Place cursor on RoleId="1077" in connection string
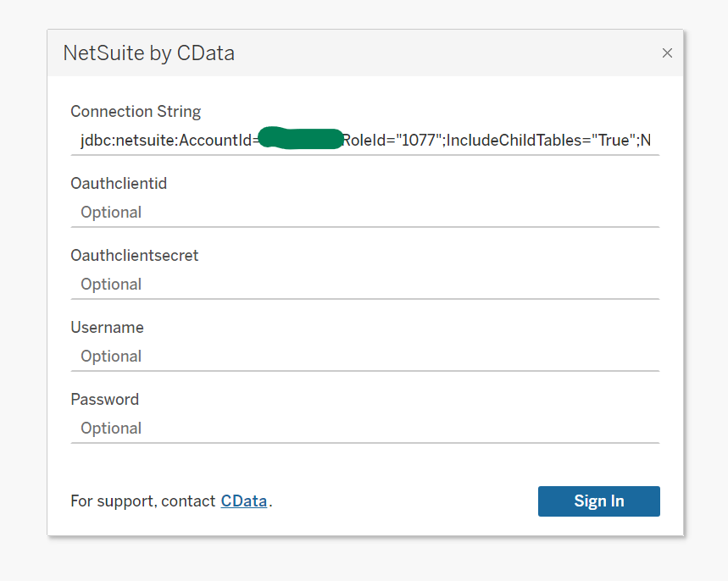 coord(392,141)
